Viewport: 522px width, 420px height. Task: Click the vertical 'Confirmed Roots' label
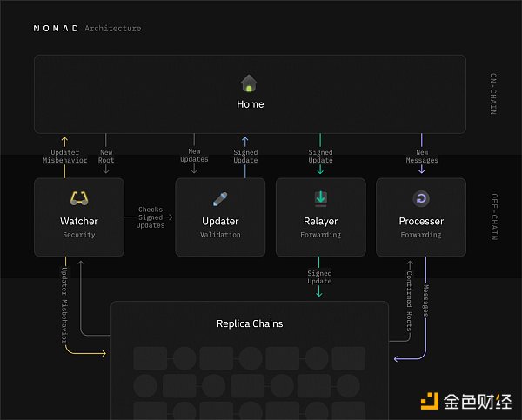pyautogui.click(x=409, y=301)
